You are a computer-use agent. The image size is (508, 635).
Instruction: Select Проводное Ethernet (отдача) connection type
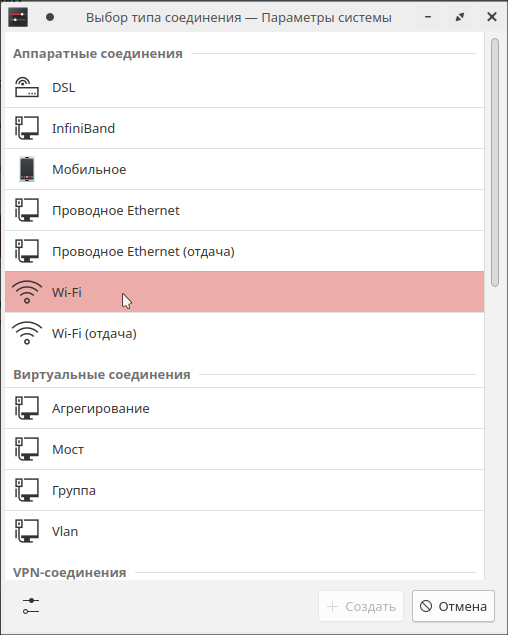point(244,251)
